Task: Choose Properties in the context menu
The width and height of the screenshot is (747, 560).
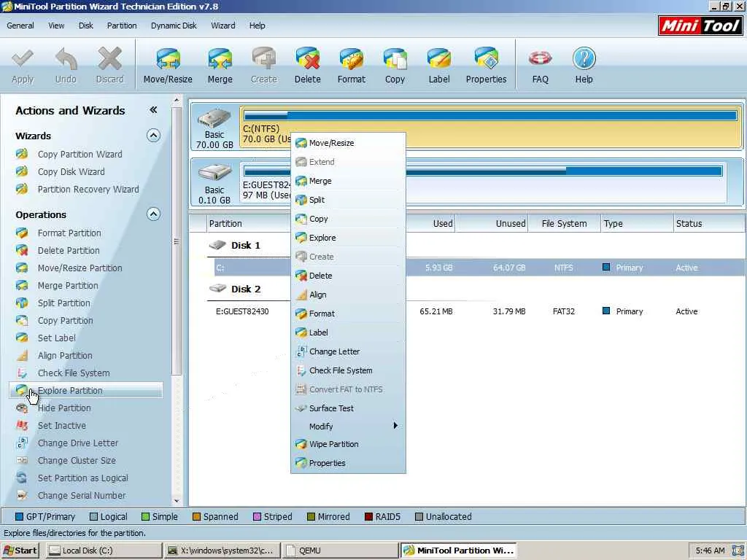Action: tap(348, 463)
